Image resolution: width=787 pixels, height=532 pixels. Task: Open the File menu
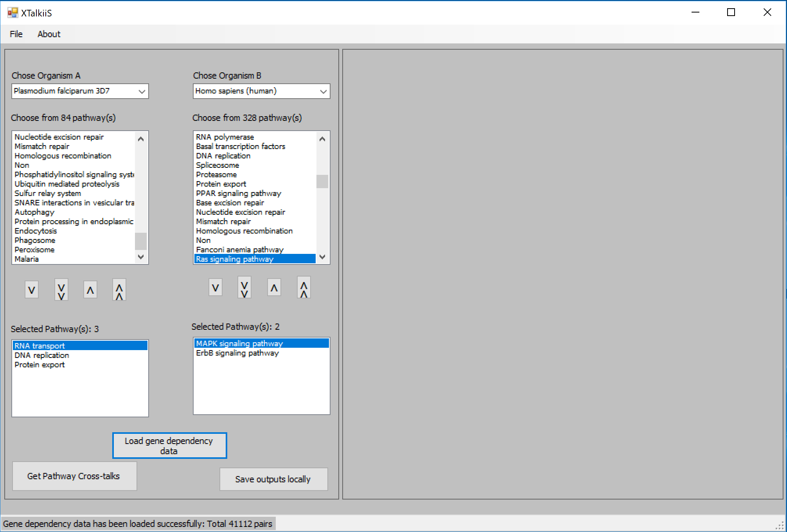(16, 34)
